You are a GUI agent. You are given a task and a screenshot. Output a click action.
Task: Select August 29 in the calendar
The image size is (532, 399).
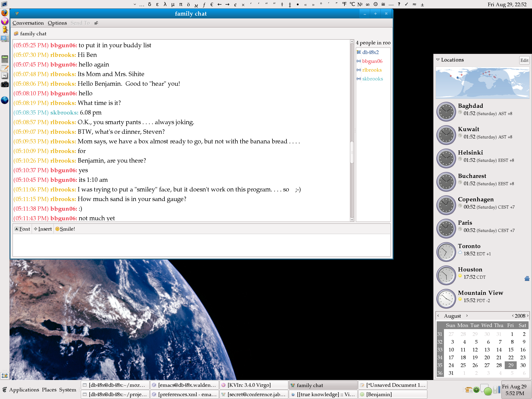pos(511,365)
